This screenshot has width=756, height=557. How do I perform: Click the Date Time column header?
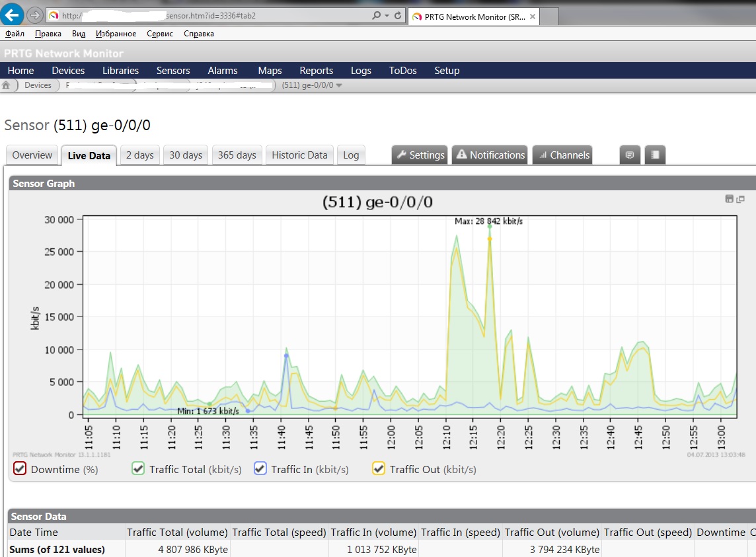tap(34, 532)
